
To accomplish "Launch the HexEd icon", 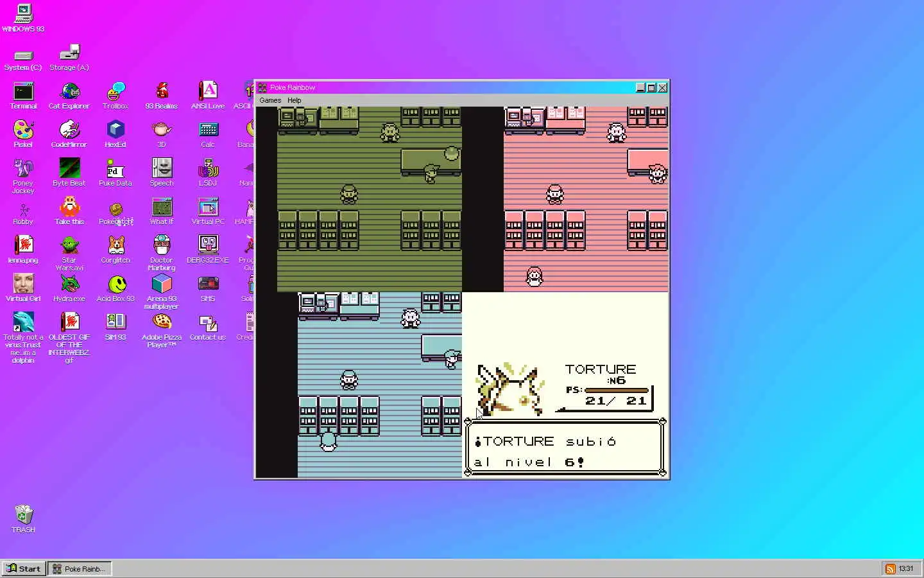I will tap(116, 134).
